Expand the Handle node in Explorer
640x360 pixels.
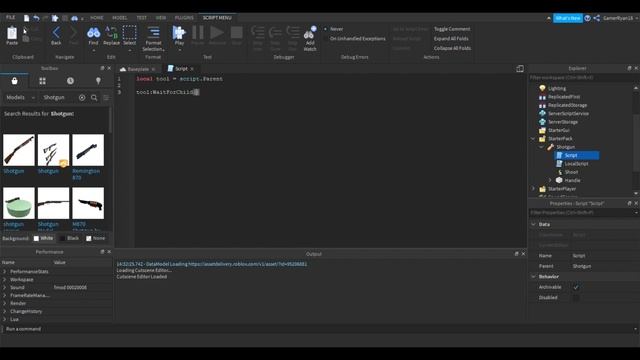550,180
